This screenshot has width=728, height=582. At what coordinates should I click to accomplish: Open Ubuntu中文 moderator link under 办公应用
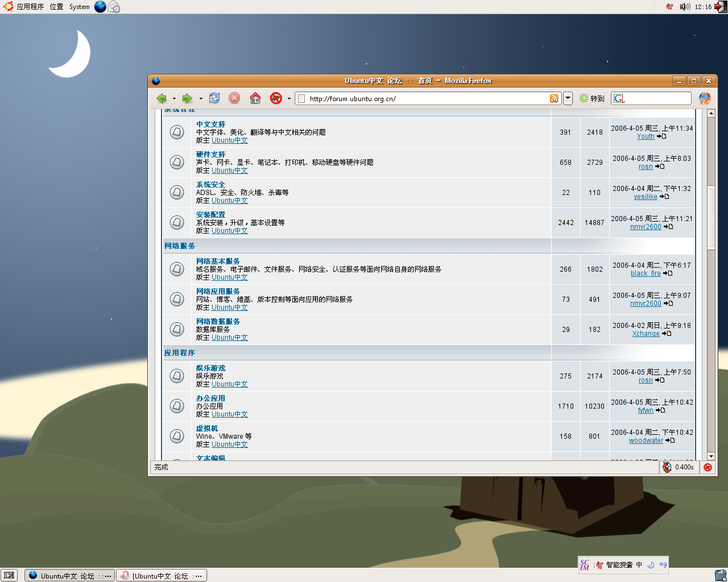(230, 414)
